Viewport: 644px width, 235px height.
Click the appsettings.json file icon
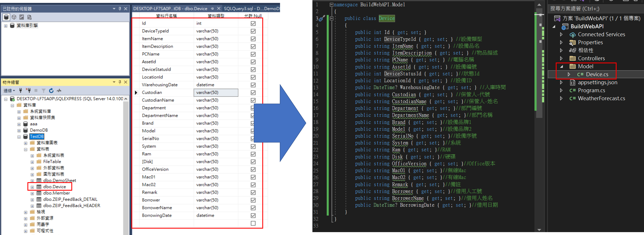point(572,82)
